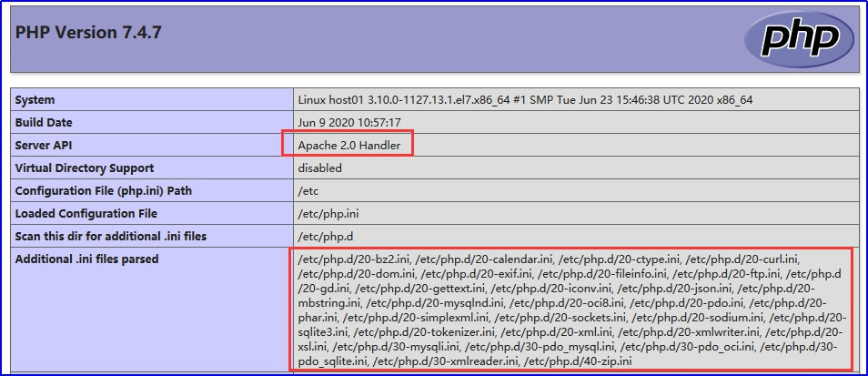Select the '/etc' path value
868x376 pixels.
pos(308,191)
